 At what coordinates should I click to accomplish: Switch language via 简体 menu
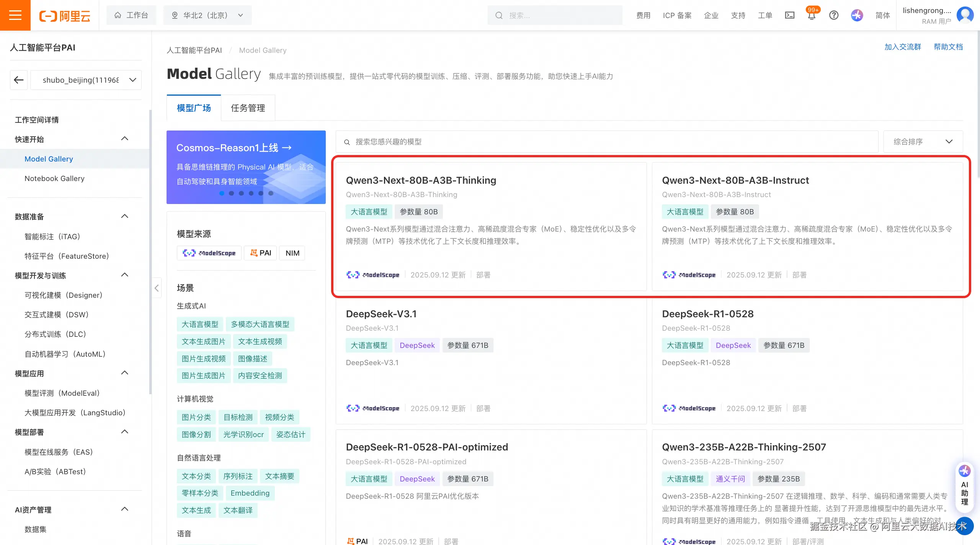pos(883,15)
